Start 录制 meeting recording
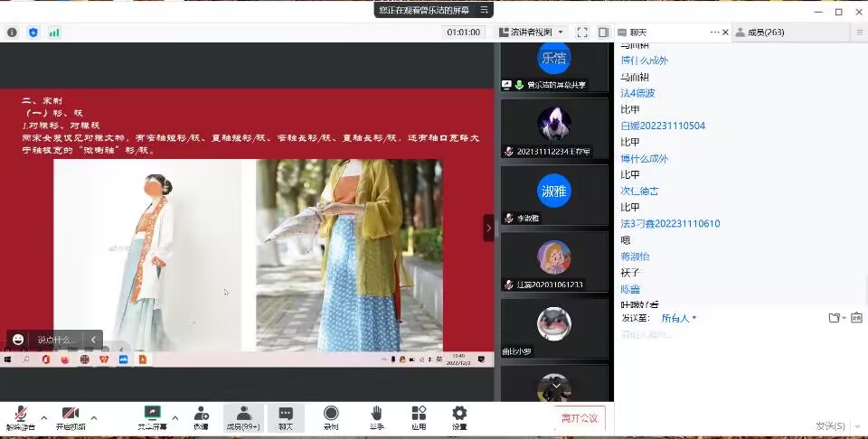This screenshot has width=868, height=439. coord(331,418)
